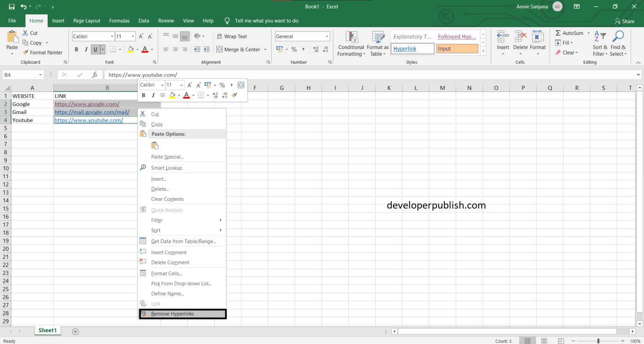Screen dimensions: 644x344
Task: Toggle italic formatting in the mini toolbar
Action: tap(153, 95)
